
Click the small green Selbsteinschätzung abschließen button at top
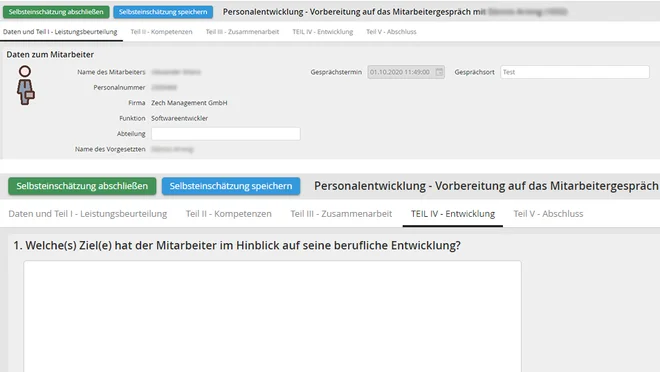pyautogui.click(x=56, y=12)
